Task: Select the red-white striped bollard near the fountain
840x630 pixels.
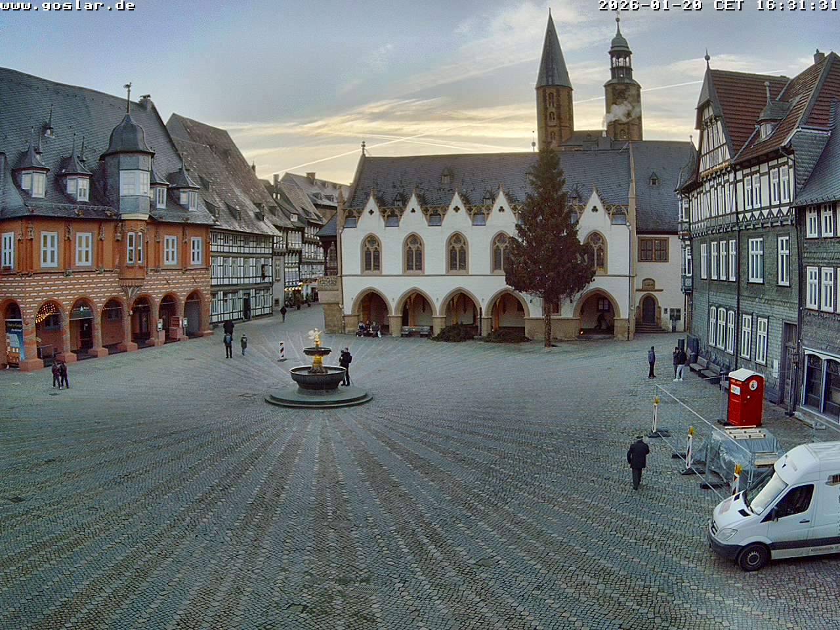Action: point(282,351)
